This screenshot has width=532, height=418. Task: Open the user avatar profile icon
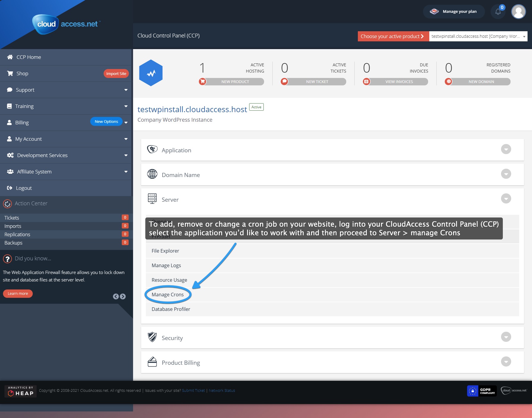point(518,12)
